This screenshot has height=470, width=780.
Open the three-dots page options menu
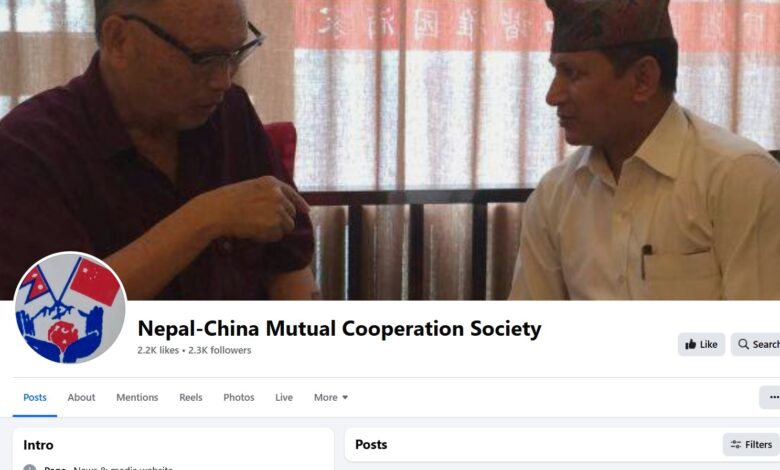point(774,397)
